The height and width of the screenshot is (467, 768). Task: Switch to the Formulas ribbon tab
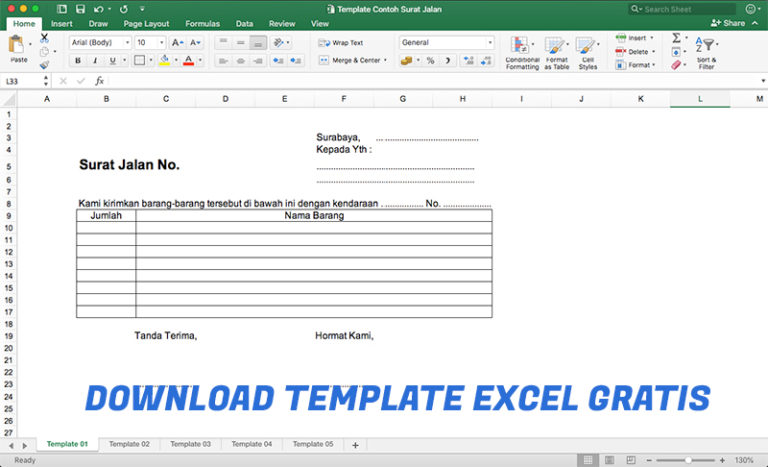(202, 23)
